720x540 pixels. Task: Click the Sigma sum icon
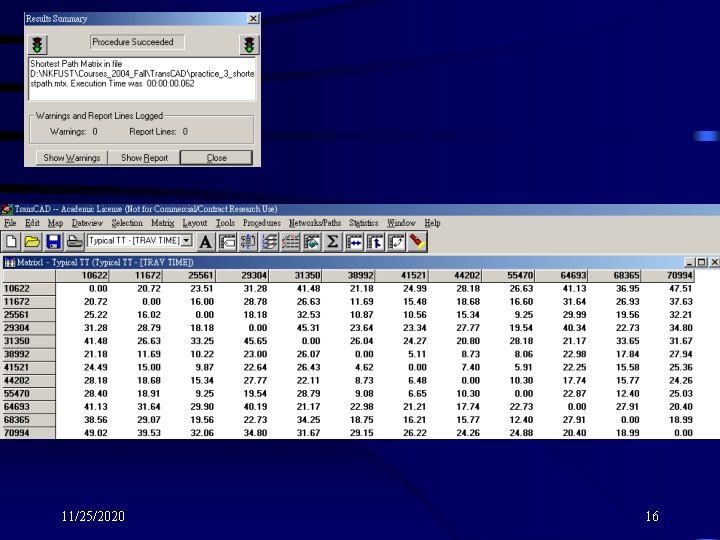click(x=332, y=242)
